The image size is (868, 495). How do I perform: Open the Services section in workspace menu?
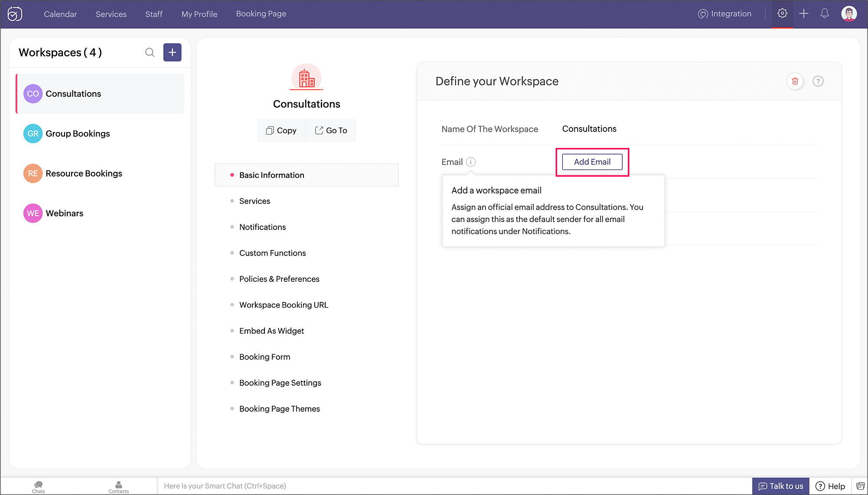(x=255, y=201)
